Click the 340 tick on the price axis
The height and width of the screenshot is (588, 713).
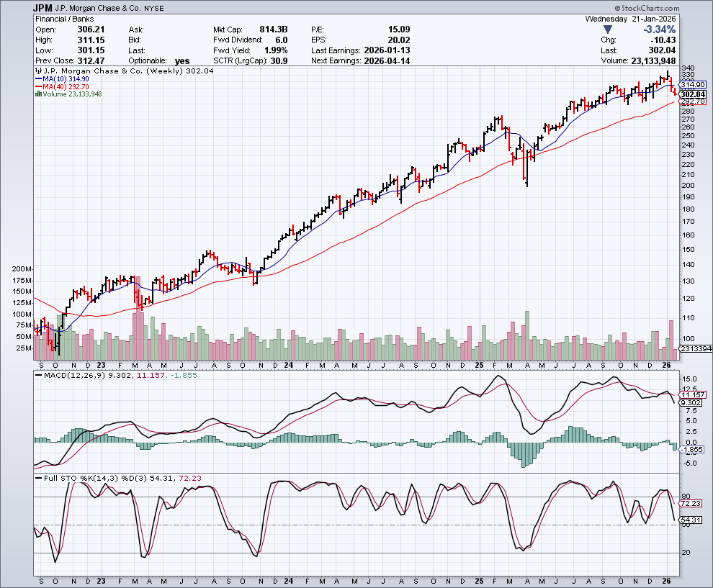click(688, 68)
